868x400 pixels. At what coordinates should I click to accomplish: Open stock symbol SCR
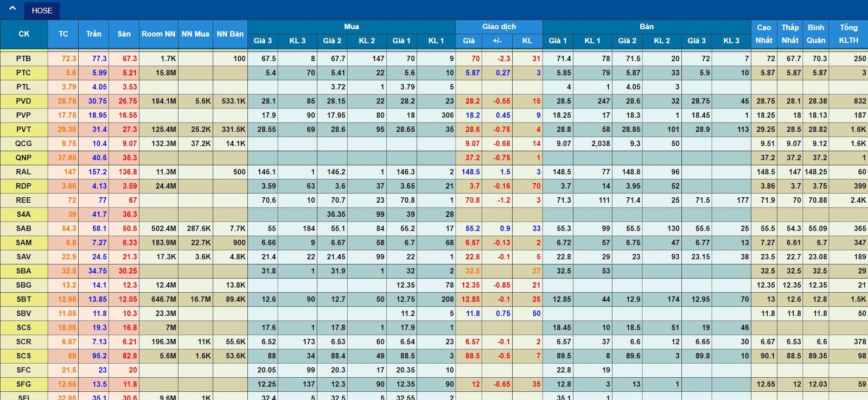(23, 342)
